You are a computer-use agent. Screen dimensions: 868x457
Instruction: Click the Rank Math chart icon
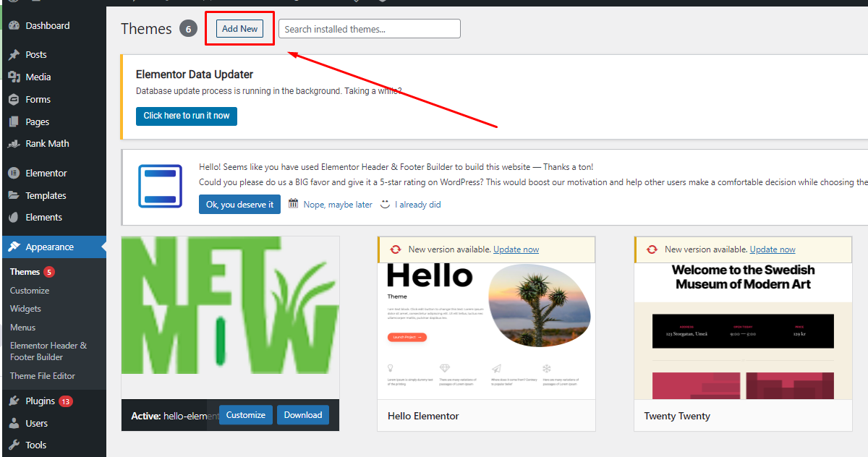14,143
